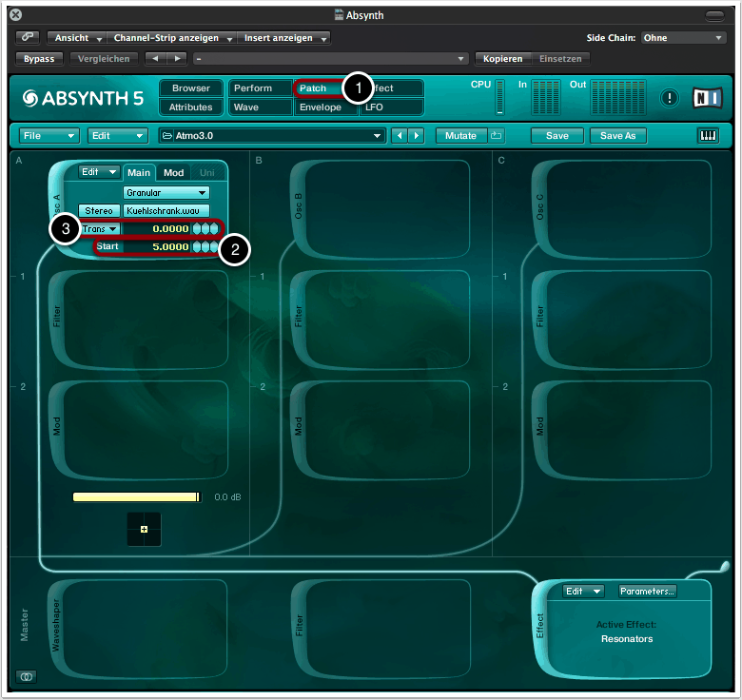
Task: Click the link icon in host toolbar
Action: coord(27,38)
